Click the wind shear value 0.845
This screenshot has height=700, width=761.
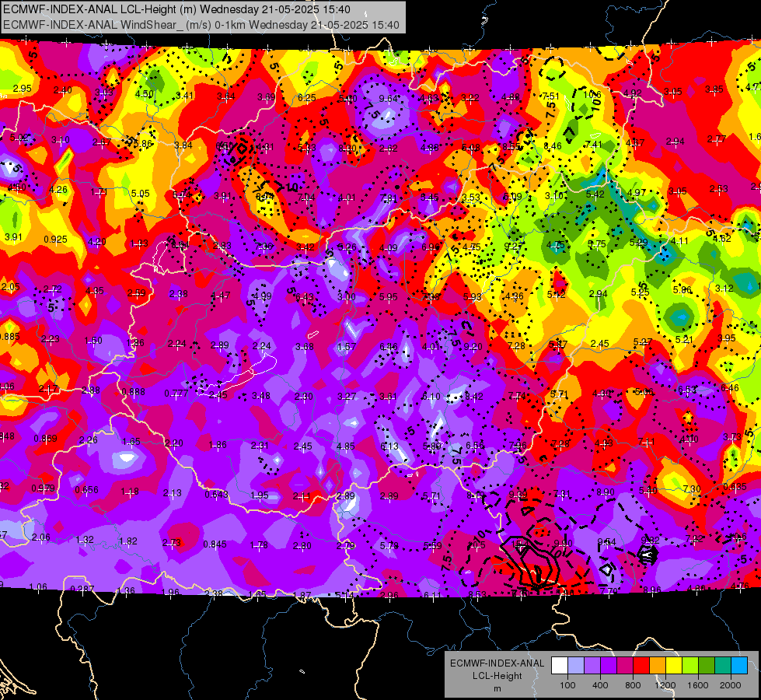point(215,544)
